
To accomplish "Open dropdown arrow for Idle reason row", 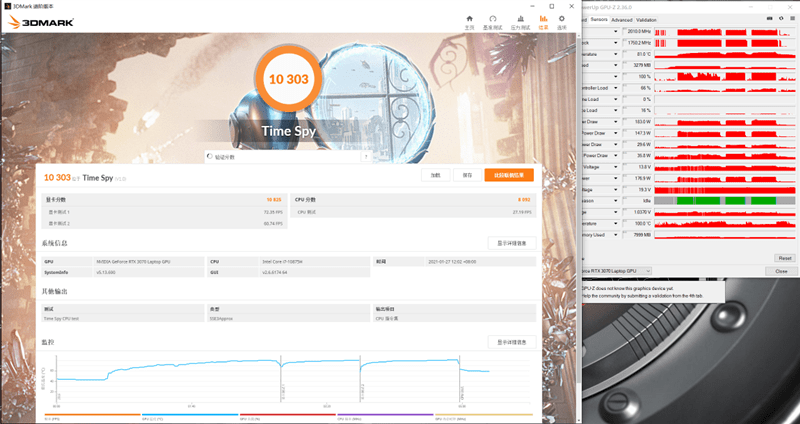I will [x=616, y=201].
